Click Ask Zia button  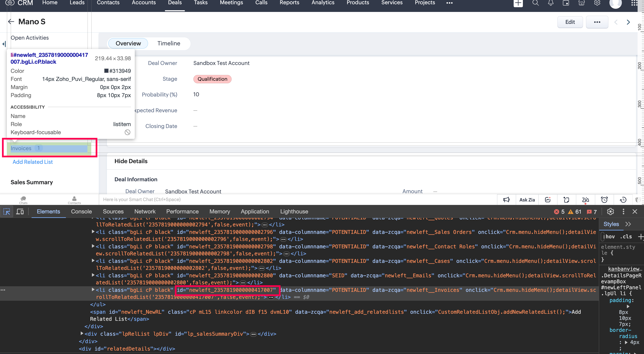[x=527, y=200]
